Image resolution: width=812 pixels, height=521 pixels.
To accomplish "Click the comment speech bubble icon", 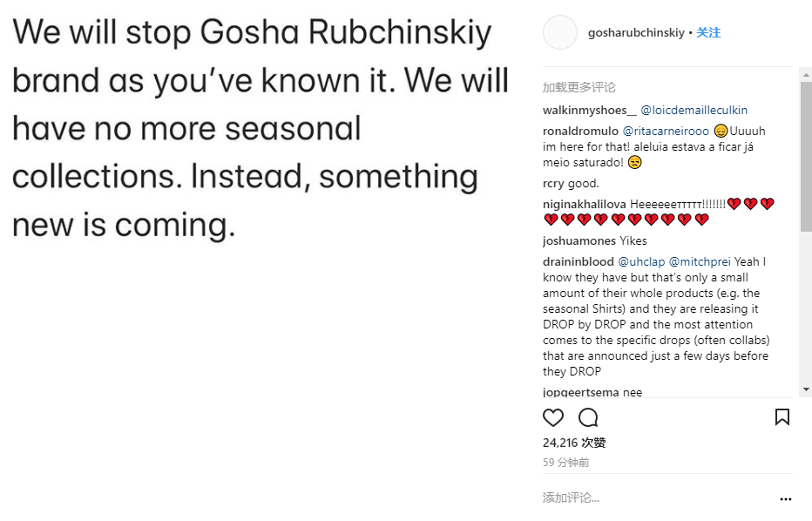I will click(x=588, y=417).
